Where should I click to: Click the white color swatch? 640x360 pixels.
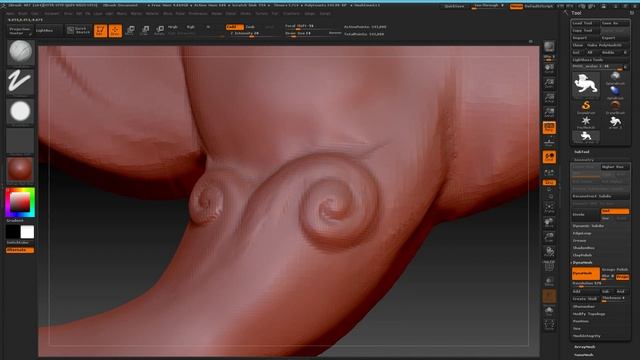[27, 232]
